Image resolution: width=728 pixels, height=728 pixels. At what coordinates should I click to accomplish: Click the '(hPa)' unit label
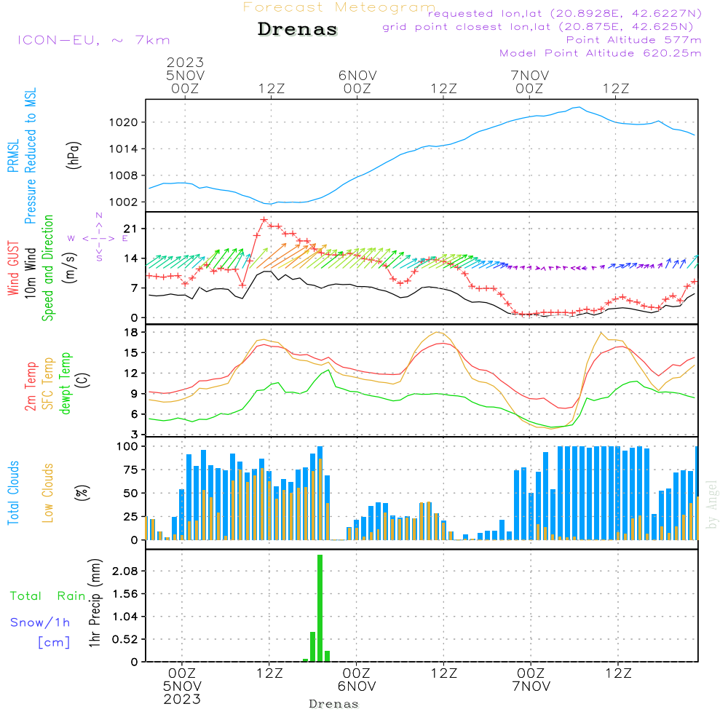pos(73,154)
